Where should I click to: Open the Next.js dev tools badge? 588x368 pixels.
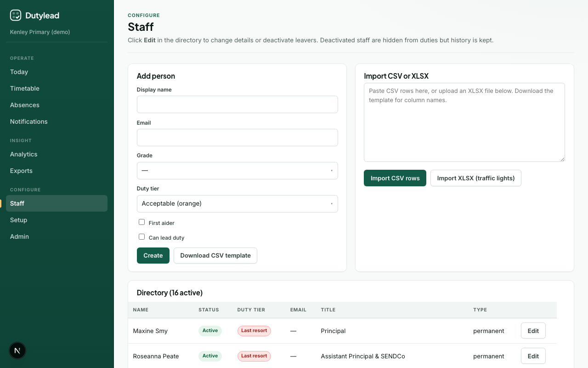tap(17, 351)
